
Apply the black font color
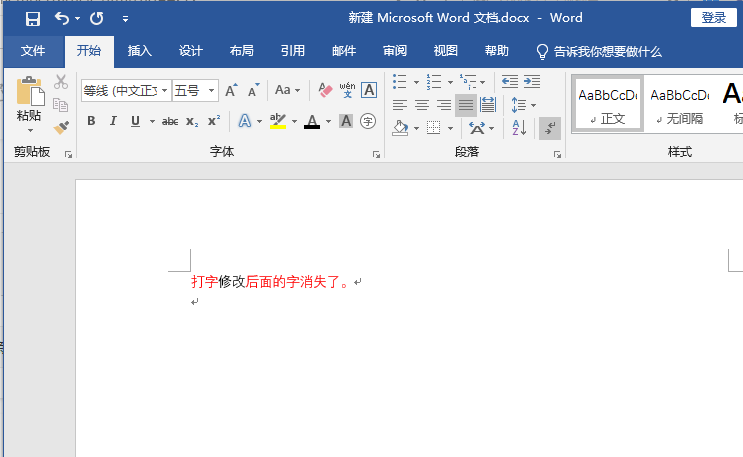[312, 121]
